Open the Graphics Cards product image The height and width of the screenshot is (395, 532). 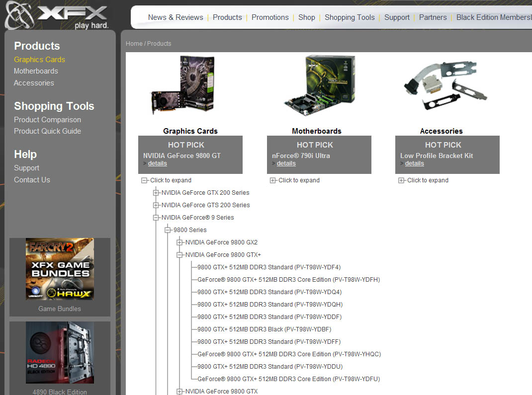(183, 86)
